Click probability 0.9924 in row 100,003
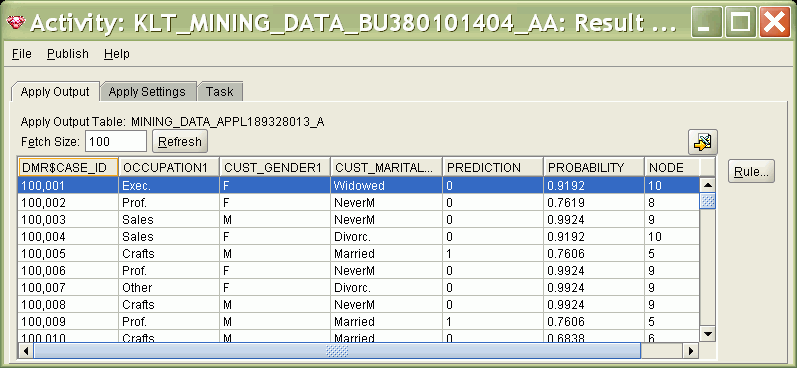 point(594,220)
